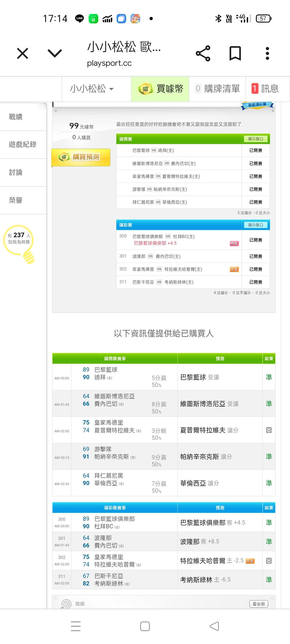Click the 5分贏 50% spread cell
The width and height of the screenshot is (290, 644).
pyautogui.click(x=159, y=381)
